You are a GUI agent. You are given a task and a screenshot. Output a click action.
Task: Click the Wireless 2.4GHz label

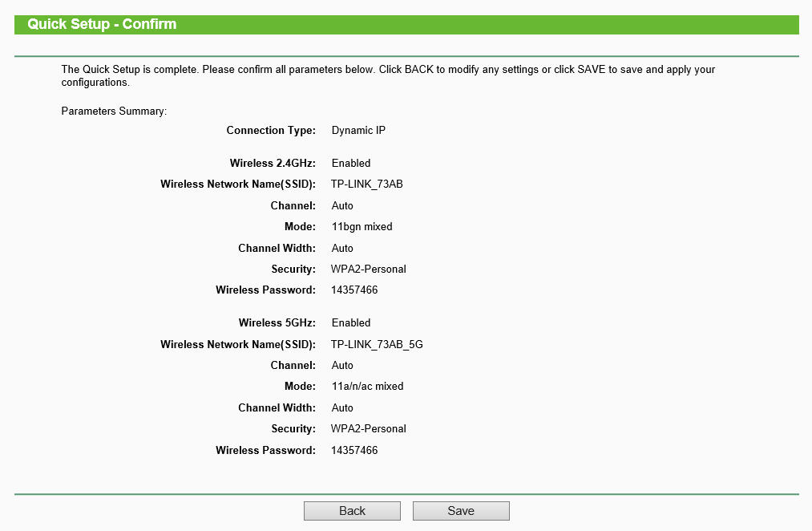click(x=273, y=163)
